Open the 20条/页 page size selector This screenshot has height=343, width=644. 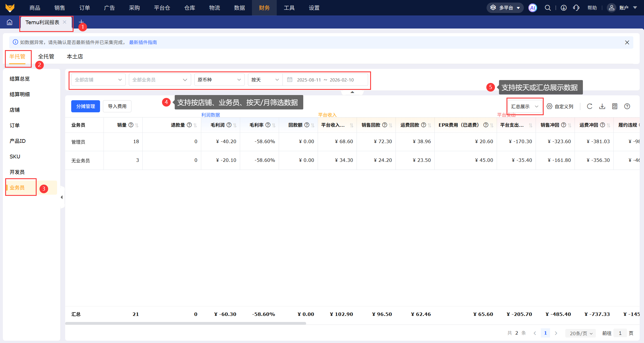pyautogui.click(x=581, y=333)
